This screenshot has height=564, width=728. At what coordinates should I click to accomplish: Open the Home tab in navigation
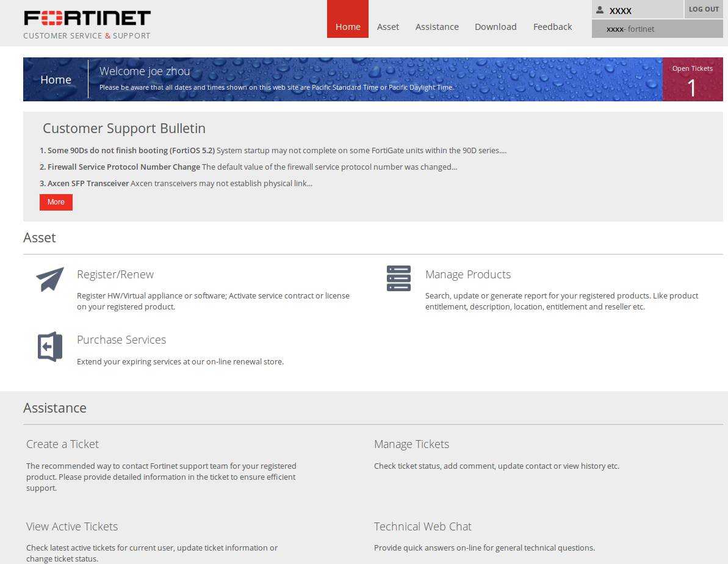click(348, 27)
